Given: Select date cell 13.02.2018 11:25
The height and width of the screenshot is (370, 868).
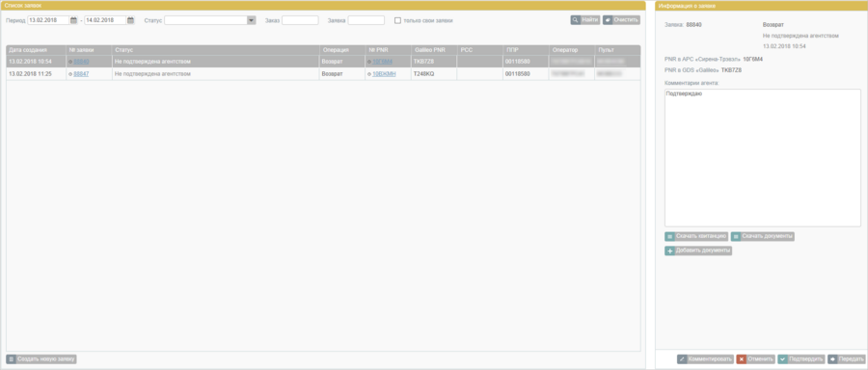Looking at the screenshot, I should 36,74.
